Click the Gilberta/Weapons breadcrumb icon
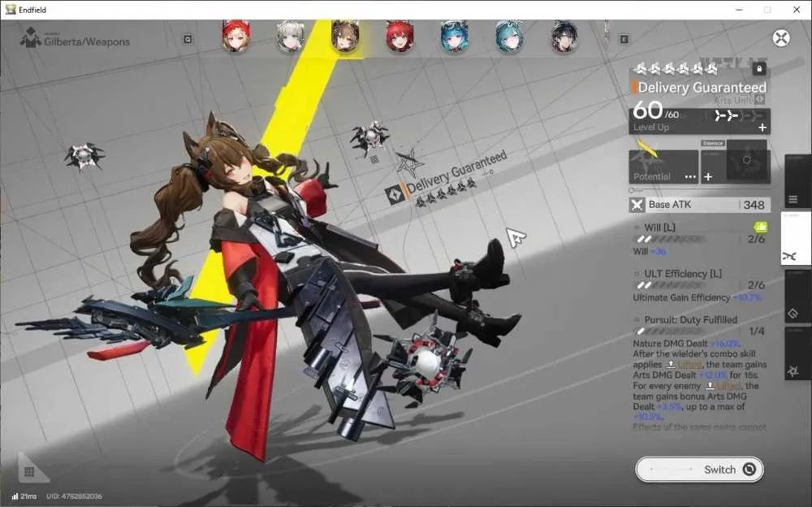The width and height of the screenshot is (812, 507). click(x=31, y=38)
